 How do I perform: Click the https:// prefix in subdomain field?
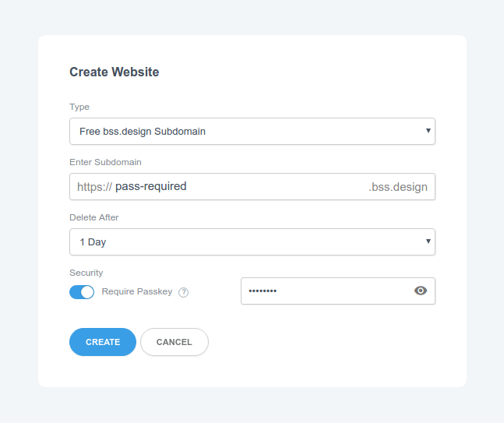pos(94,187)
